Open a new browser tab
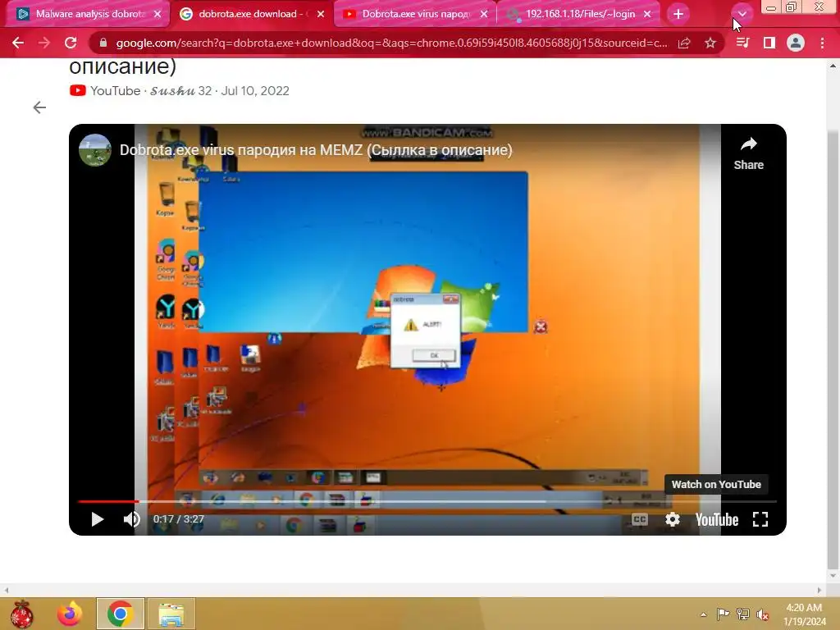 (x=678, y=14)
